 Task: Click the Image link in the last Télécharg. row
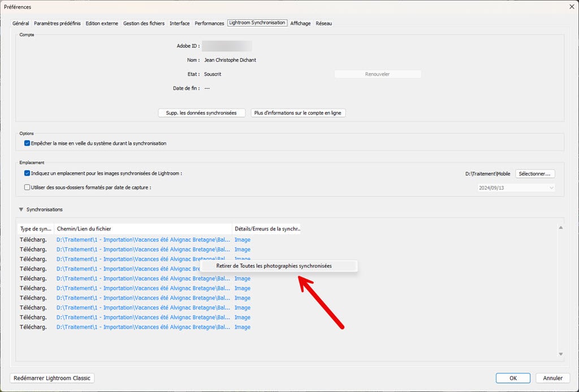pyautogui.click(x=243, y=327)
